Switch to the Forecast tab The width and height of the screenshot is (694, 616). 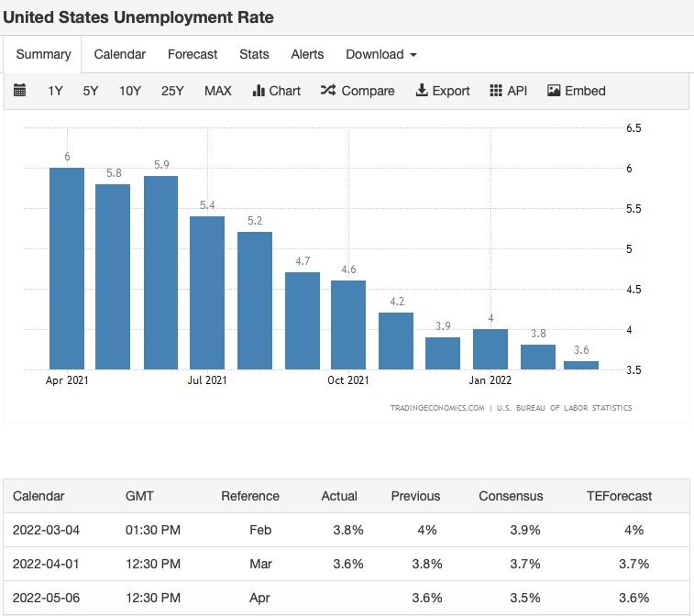(x=193, y=54)
